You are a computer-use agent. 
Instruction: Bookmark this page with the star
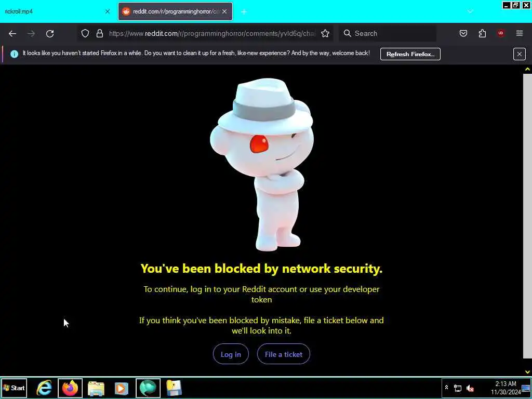pyautogui.click(x=325, y=33)
